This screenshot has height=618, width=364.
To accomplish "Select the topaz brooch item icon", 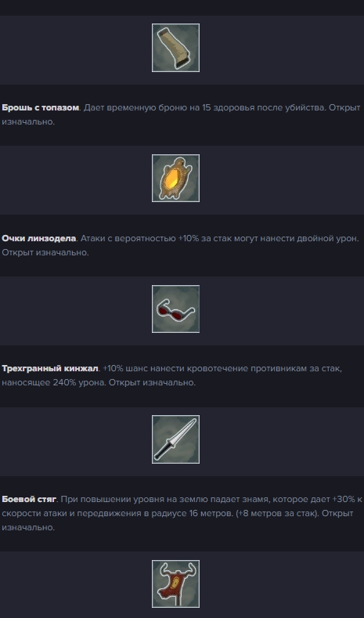I will pos(175,178).
